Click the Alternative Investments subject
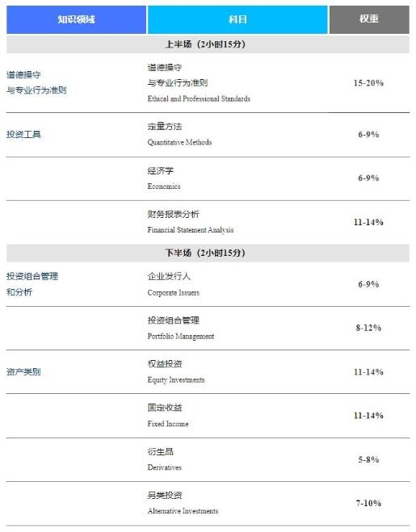The height and width of the screenshot is (532, 416). 183,511
